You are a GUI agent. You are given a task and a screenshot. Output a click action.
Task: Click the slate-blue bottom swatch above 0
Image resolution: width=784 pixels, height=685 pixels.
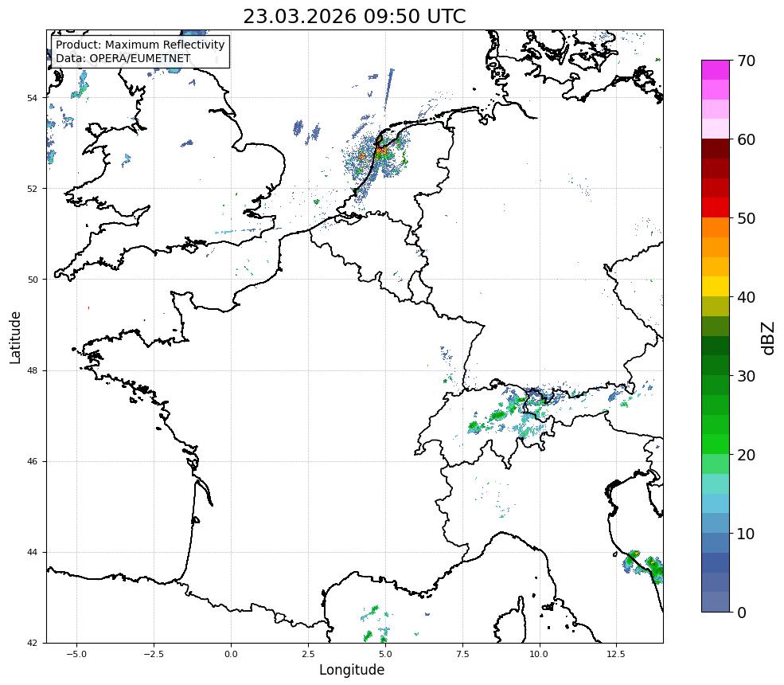[x=716, y=602]
